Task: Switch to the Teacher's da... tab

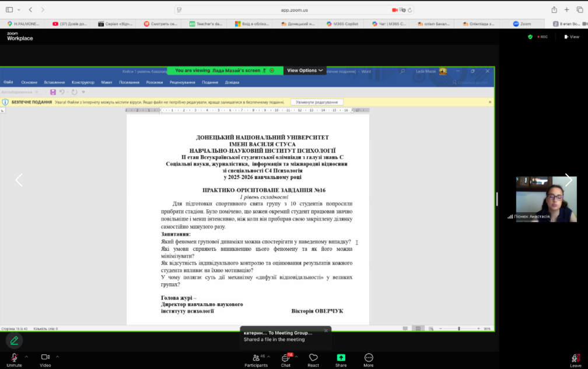Action: point(206,23)
